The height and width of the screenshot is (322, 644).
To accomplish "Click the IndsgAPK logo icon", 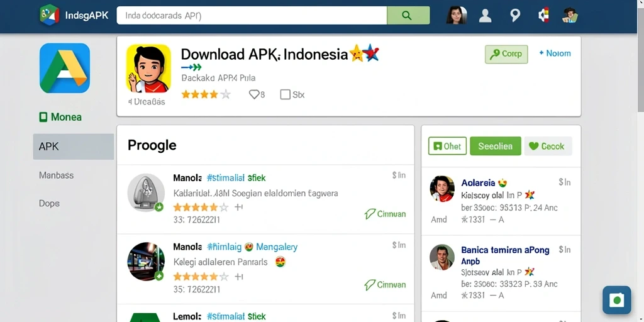I will click(x=49, y=15).
